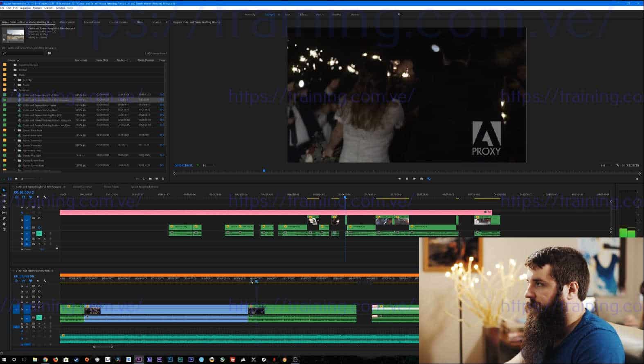Screen dimensions: 644x364
Task: Select the Hand tool
Action: (4, 224)
